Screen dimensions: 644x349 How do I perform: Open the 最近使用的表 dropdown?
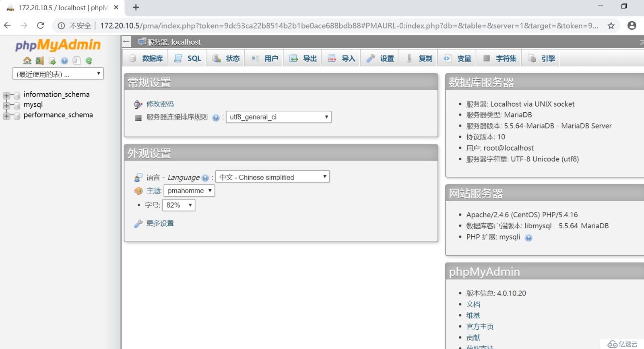click(x=58, y=74)
